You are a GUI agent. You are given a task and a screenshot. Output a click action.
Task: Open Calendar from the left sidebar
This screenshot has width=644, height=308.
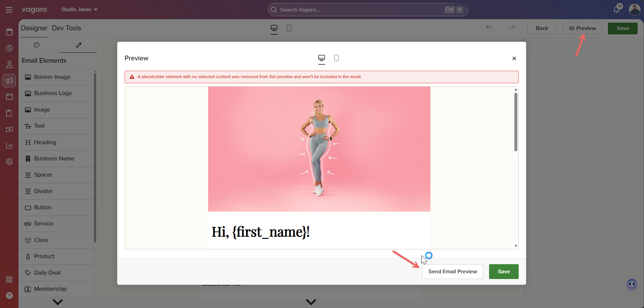click(9, 32)
